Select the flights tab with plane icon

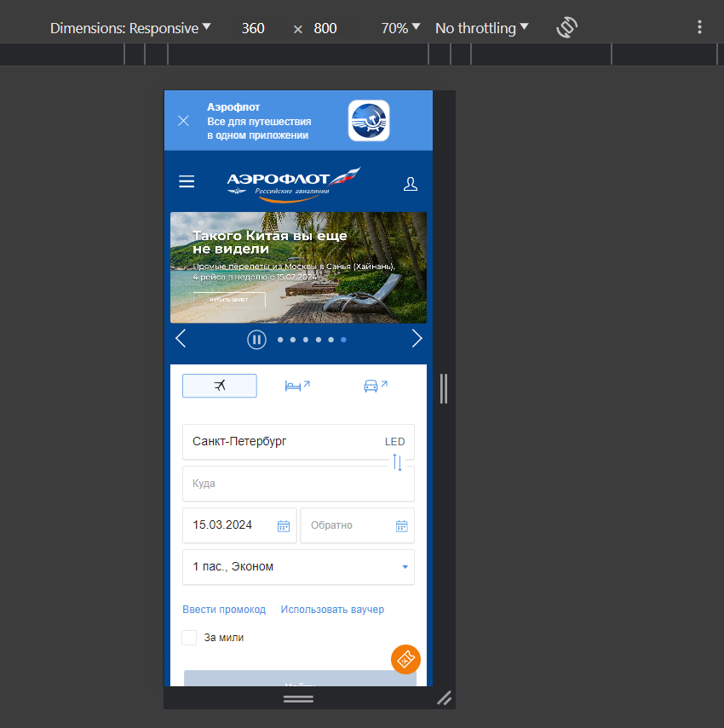pos(220,386)
